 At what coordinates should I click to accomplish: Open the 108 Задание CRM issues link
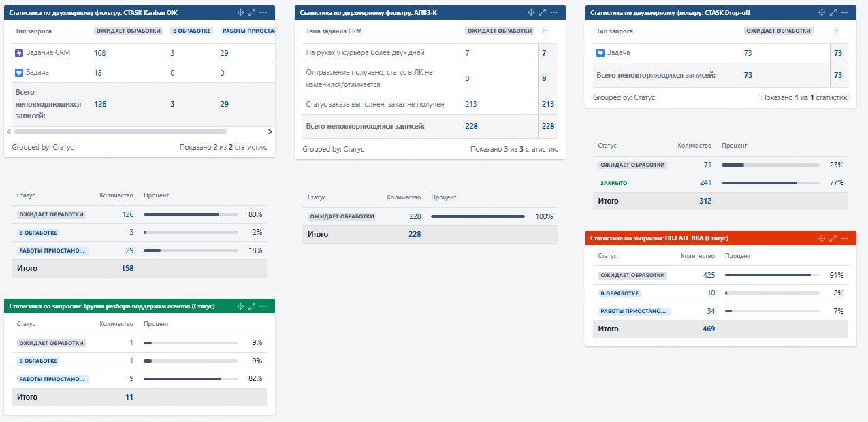coord(100,53)
